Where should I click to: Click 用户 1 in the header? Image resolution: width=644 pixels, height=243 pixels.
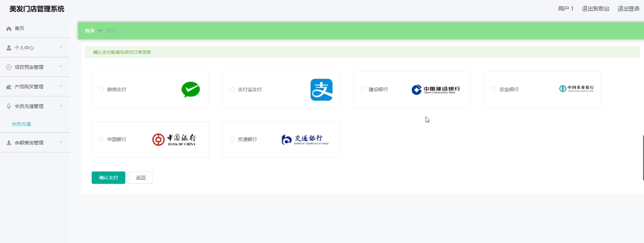566,9
